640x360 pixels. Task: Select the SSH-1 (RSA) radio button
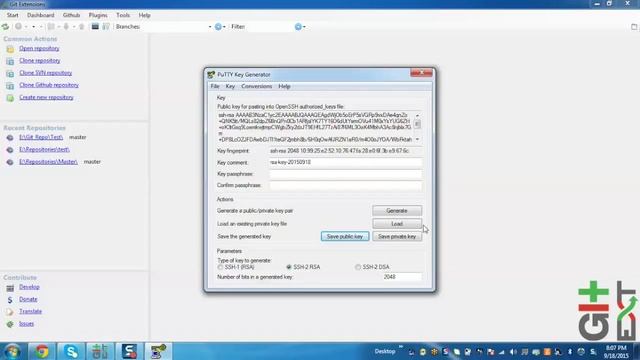(x=220, y=267)
